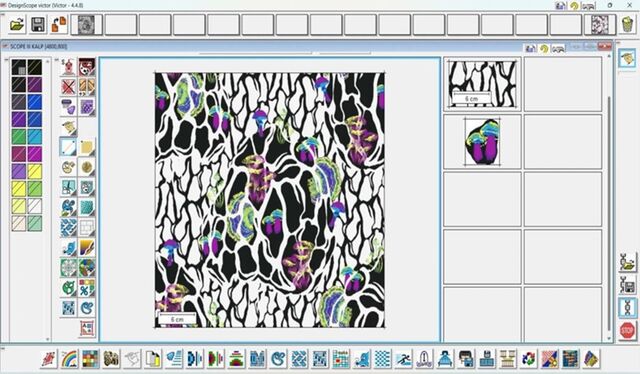Open the printer icon in bottom toolbar
Image resolution: width=640 pixels, height=374 pixels.
tap(466, 359)
